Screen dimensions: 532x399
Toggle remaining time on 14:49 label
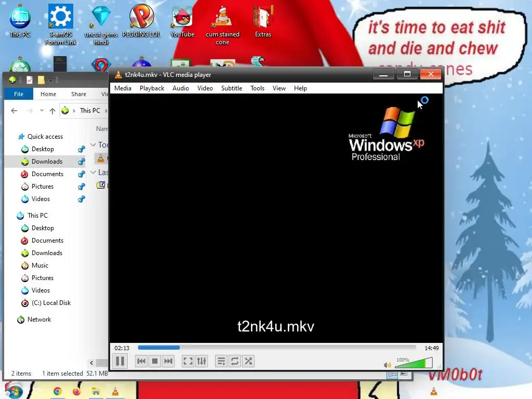pyautogui.click(x=431, y=348)
